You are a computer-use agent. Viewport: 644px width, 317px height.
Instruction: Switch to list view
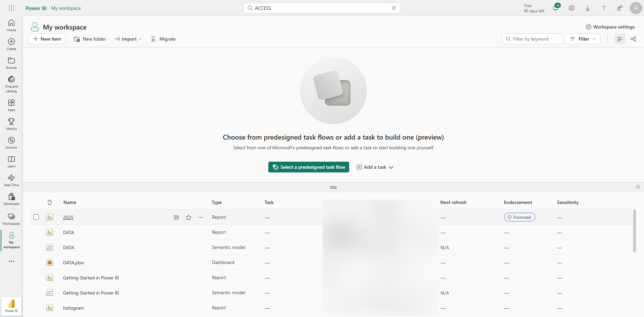(x=620, y=39)
